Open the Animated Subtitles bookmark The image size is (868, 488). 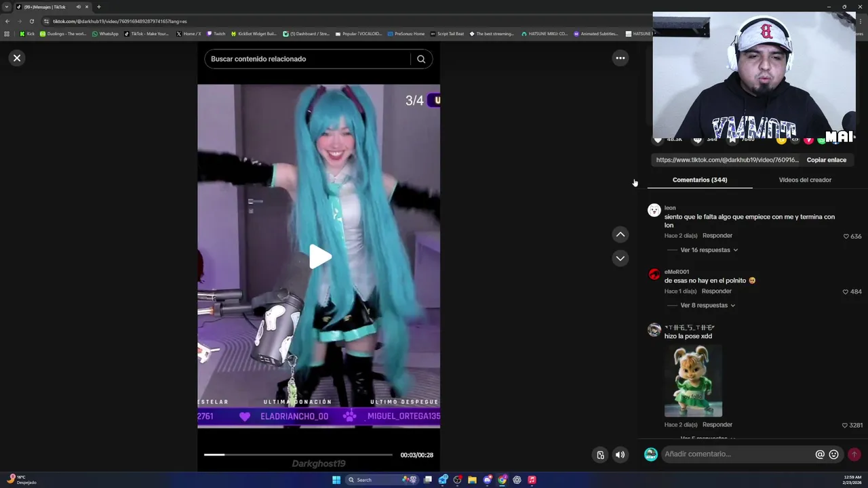coord(596,34)
